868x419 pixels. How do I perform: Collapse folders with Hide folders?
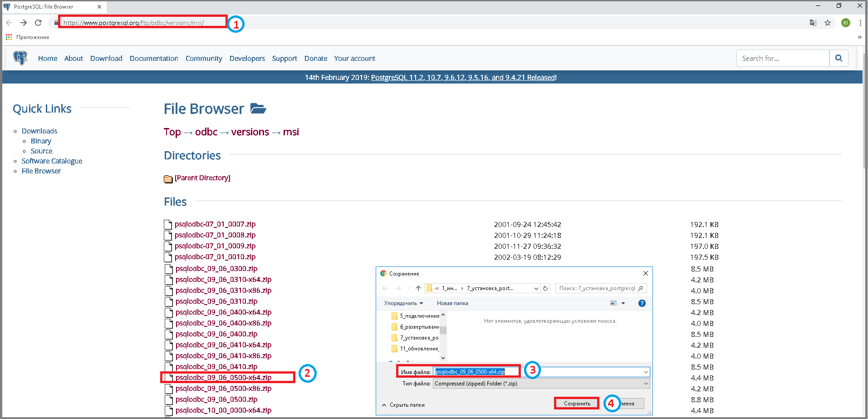(x=403, y=405)
